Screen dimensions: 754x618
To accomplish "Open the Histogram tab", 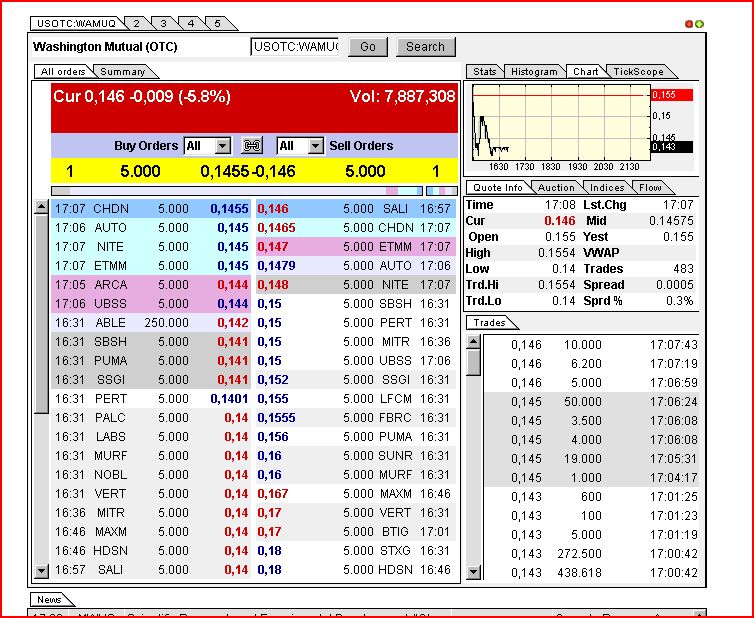I will 534,72.
